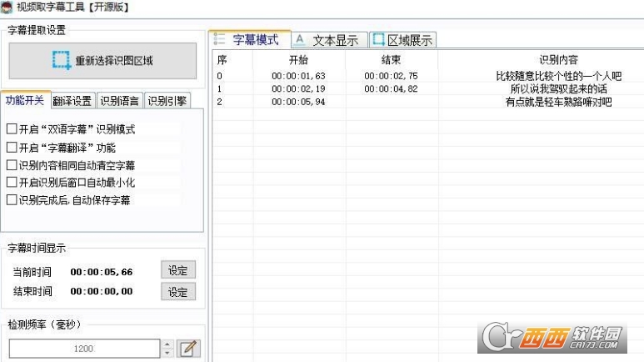The image size is (644, 362).
Task: Increase detection frequency with the up arrow
Action: [167, 344]
